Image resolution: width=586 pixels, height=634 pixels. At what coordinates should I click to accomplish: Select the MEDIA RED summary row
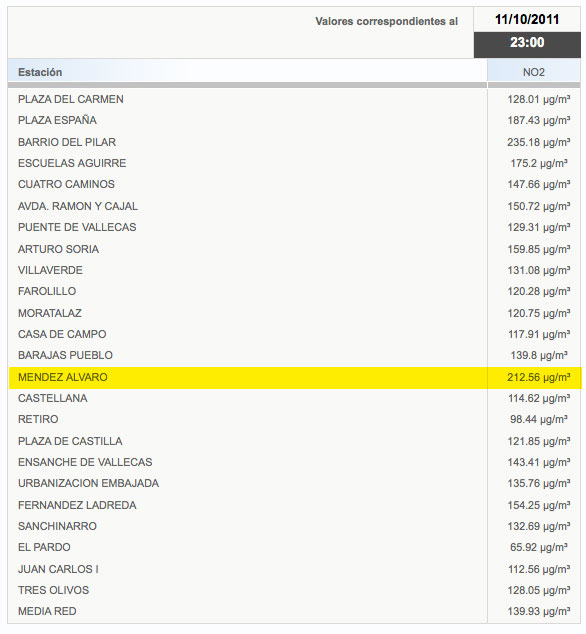point(294,611)
